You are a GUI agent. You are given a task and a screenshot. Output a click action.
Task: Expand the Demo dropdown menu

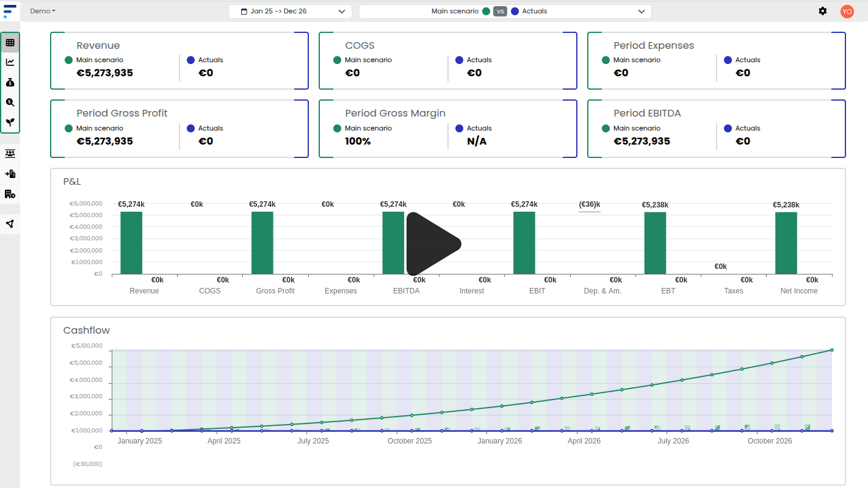pyautogui.click(x=43, y=11)
